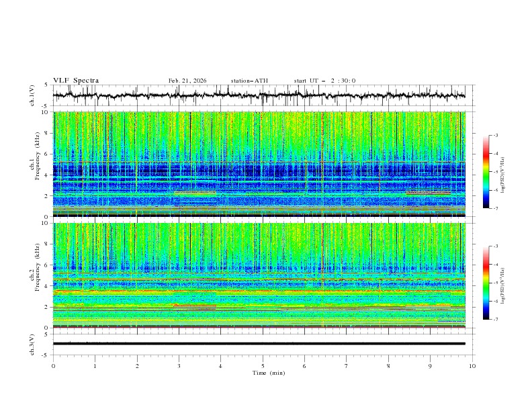532x411 pixels.
Task: Click the time axis tick label "8"
Action: [388, 366]
